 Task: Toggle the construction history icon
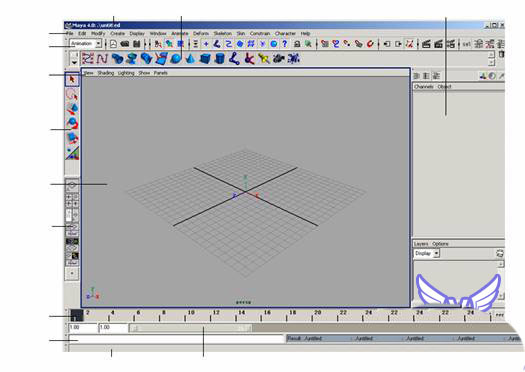pos(410,44)
